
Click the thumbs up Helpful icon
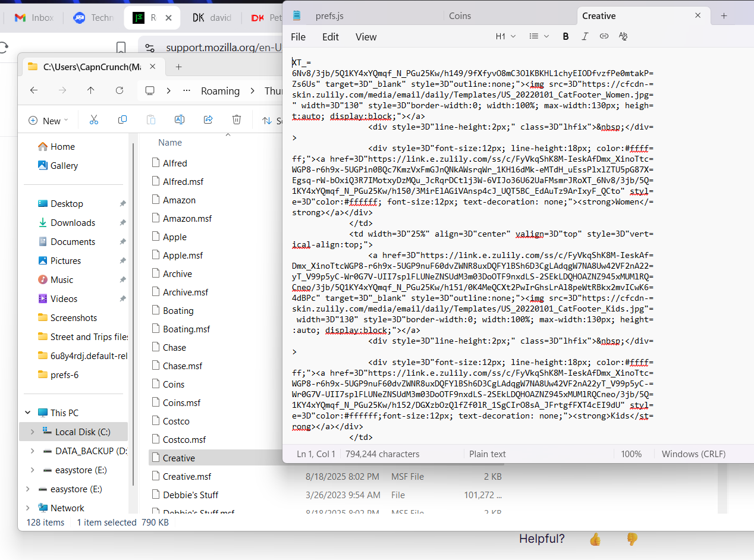coord(595,539)
